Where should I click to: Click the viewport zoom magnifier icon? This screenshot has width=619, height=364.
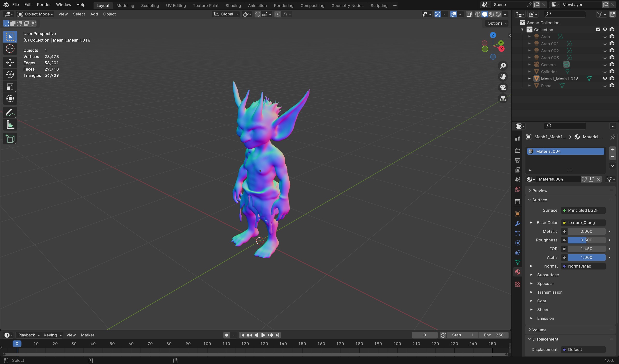click(503, 66)
